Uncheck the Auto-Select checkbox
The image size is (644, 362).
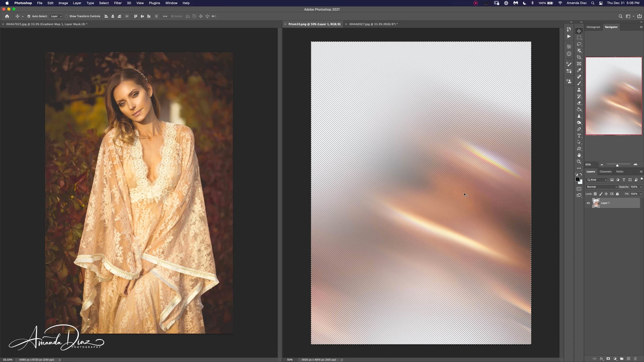[29, 16]
